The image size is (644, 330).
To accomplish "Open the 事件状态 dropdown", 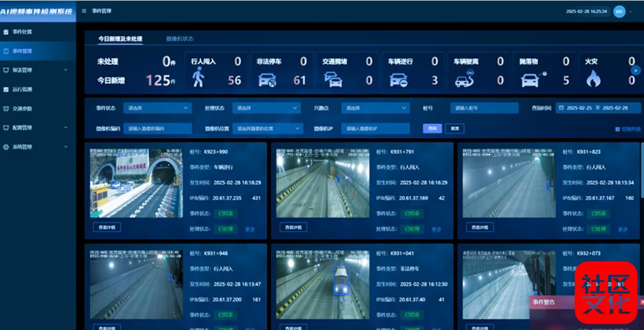I will tap(157, 108).
